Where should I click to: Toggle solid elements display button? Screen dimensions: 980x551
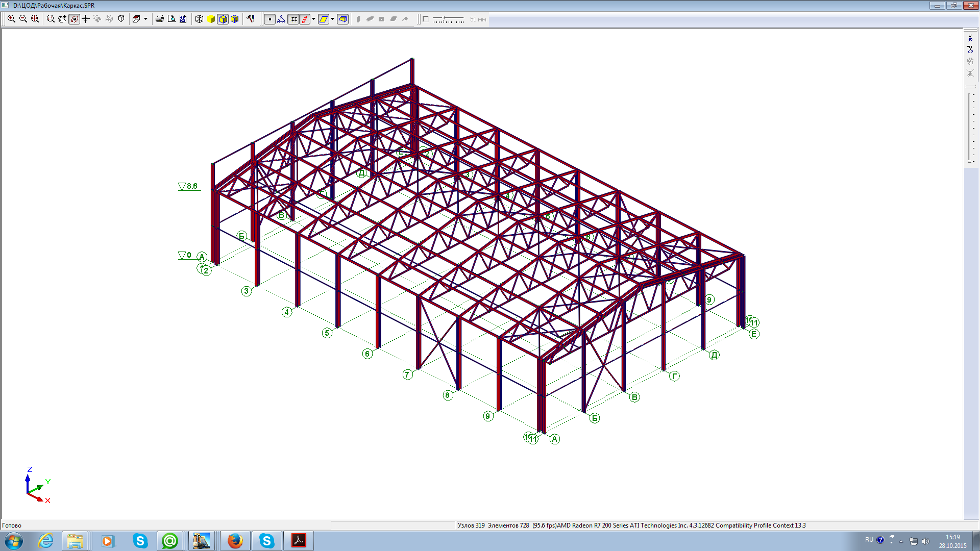tap(343, 19)
